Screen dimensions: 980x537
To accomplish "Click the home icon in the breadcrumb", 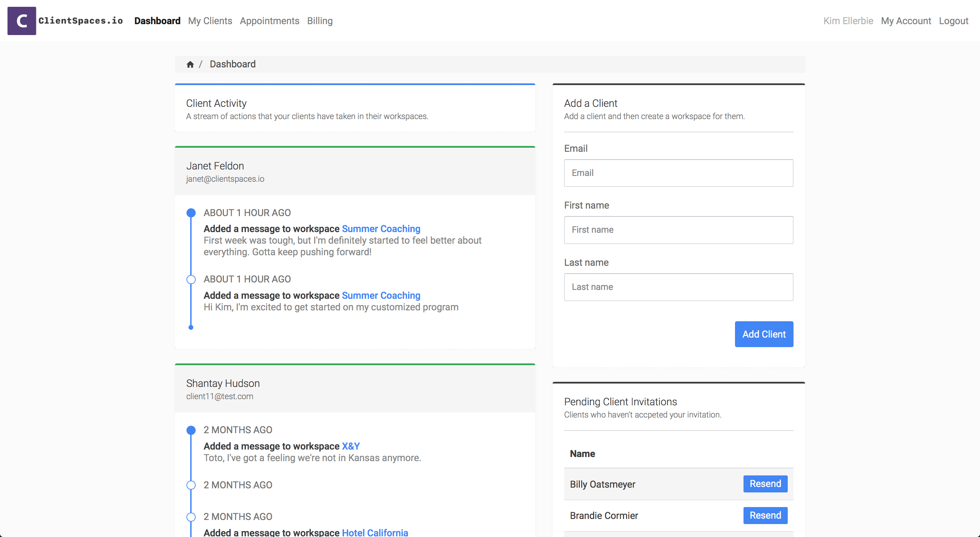I will (191, 64).
